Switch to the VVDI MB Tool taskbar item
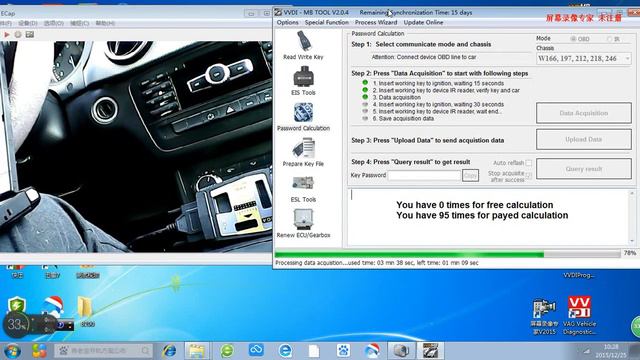The height and width of the screenshot is (360, 640). [x=430, y=351]
